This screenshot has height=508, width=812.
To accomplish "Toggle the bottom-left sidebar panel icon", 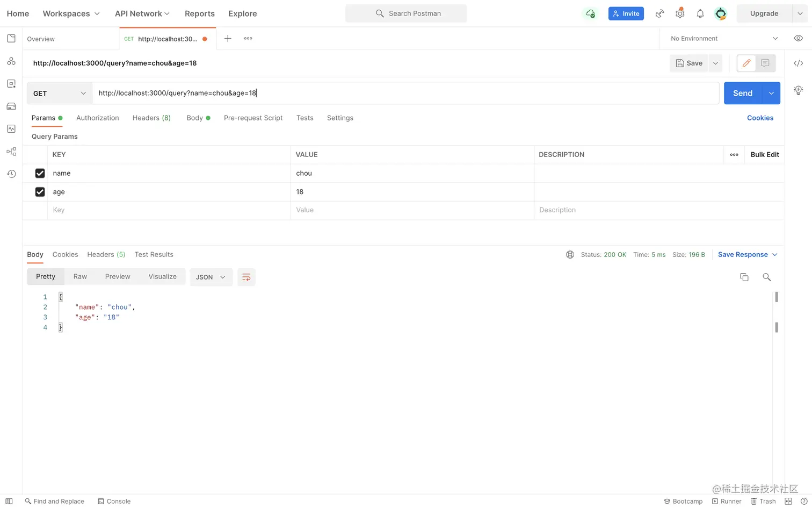I will pyautogui.click(x=9, y=501).
